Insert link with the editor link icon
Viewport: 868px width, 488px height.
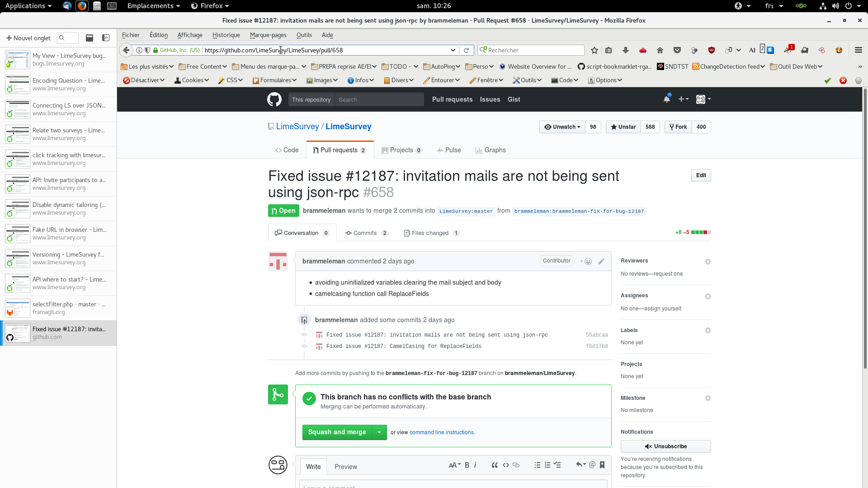pos(516,465)
